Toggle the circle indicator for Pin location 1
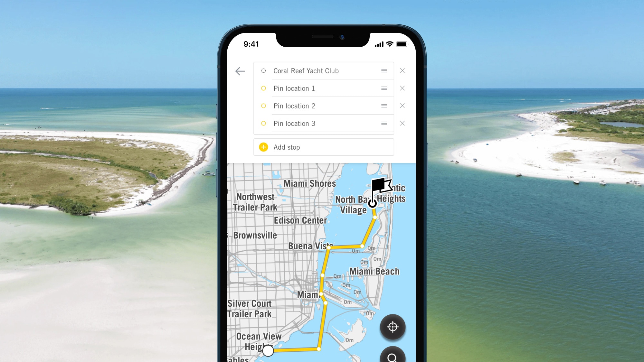644x362 pixels. click(263, 88)
